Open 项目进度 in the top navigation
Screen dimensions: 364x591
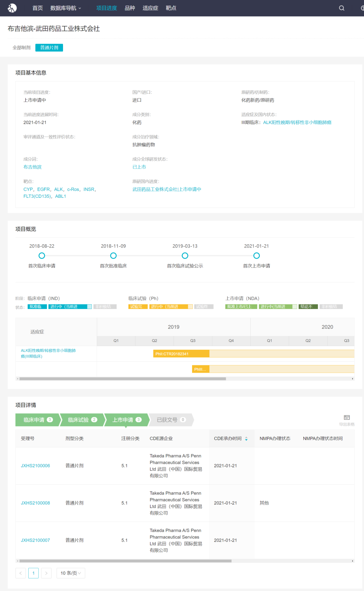(107, 8)
